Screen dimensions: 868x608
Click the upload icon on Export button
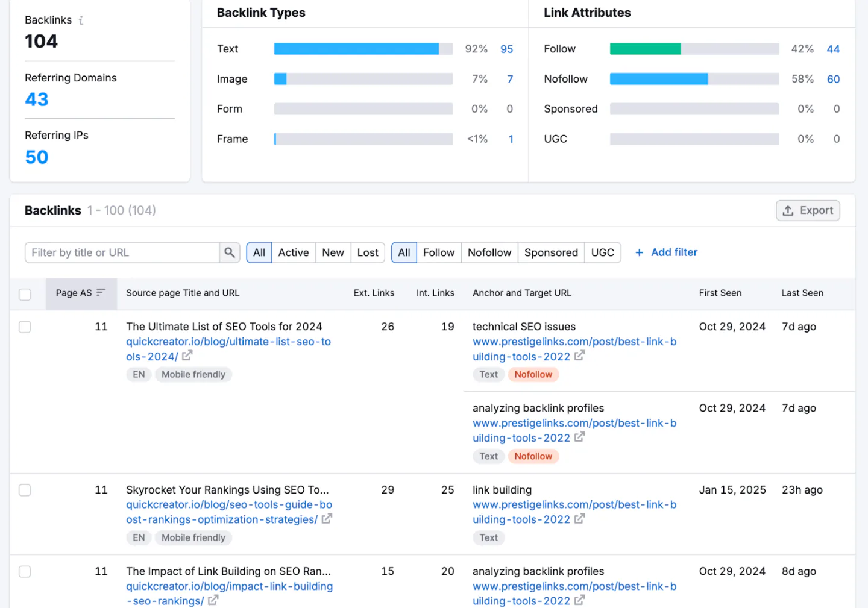(x=788, y=210)
